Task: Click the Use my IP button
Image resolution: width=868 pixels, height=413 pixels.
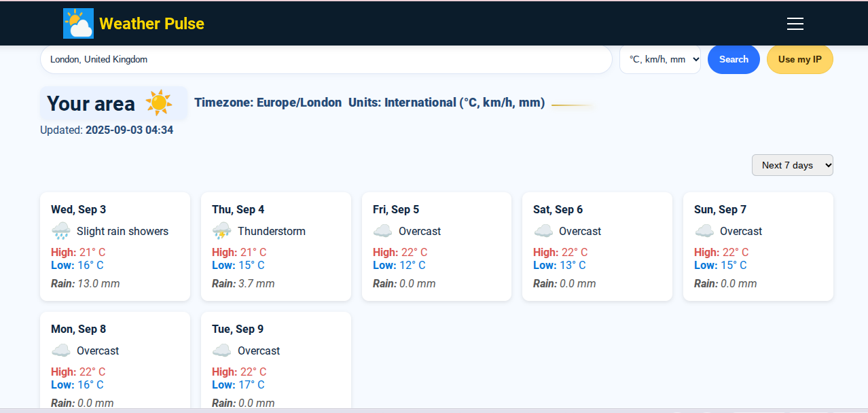Action: [x=799, y=59]
